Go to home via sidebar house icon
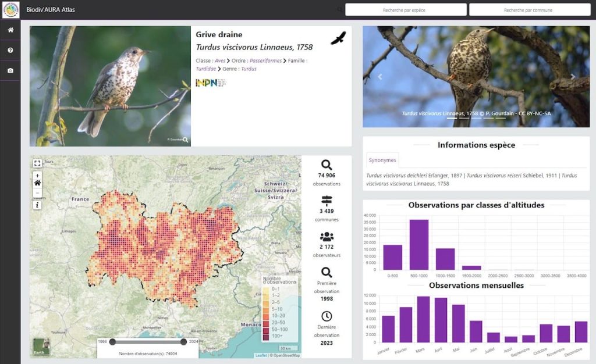The image size is (596, 364). [10, 30]
